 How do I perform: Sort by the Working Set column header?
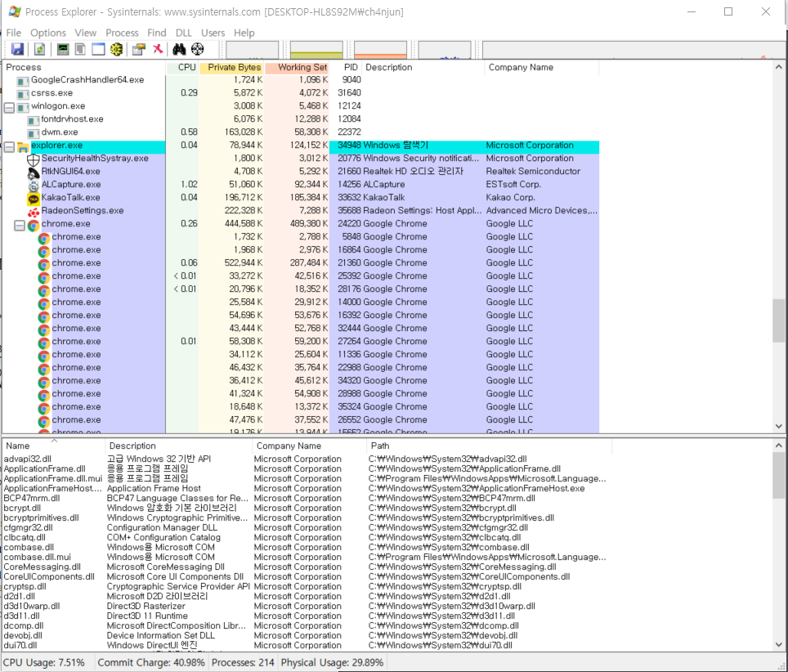(297, 67)
